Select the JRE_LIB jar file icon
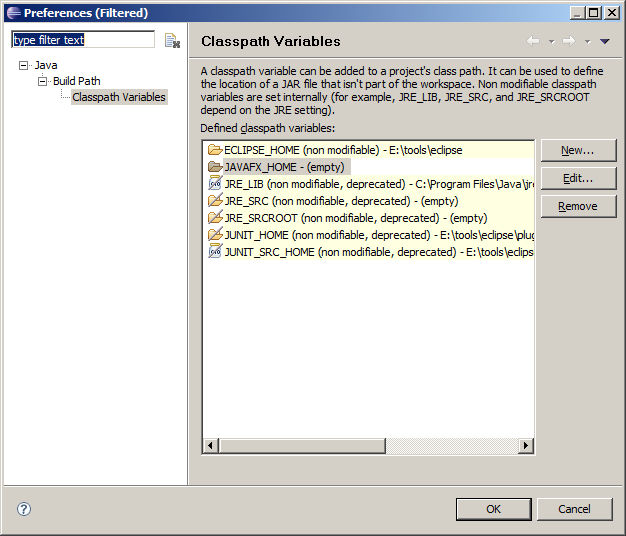This screenshot has height=536, width=626. pyautogui.click(x=214, y=184)
